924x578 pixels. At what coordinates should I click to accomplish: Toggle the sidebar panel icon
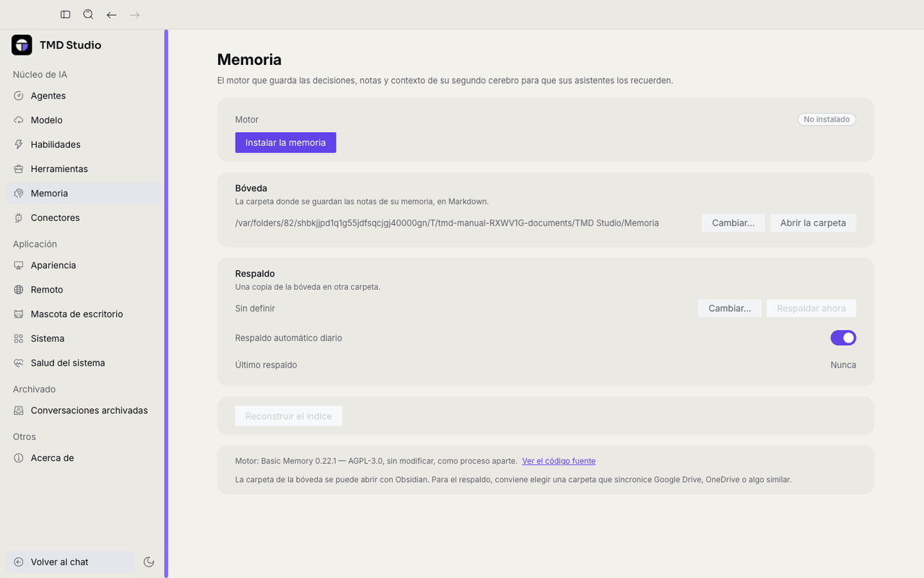66,14
